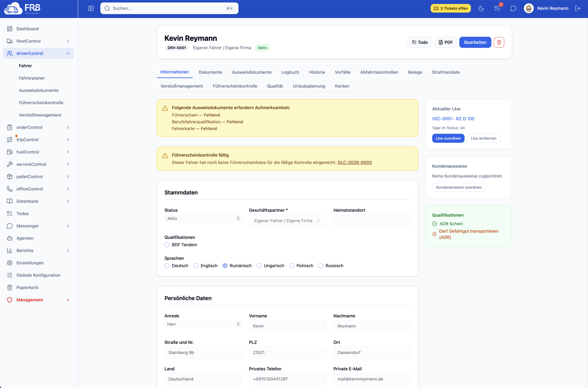Click the palletControl box icon
The width and height of the screenshot is (588, 388).
click(10, 177)
